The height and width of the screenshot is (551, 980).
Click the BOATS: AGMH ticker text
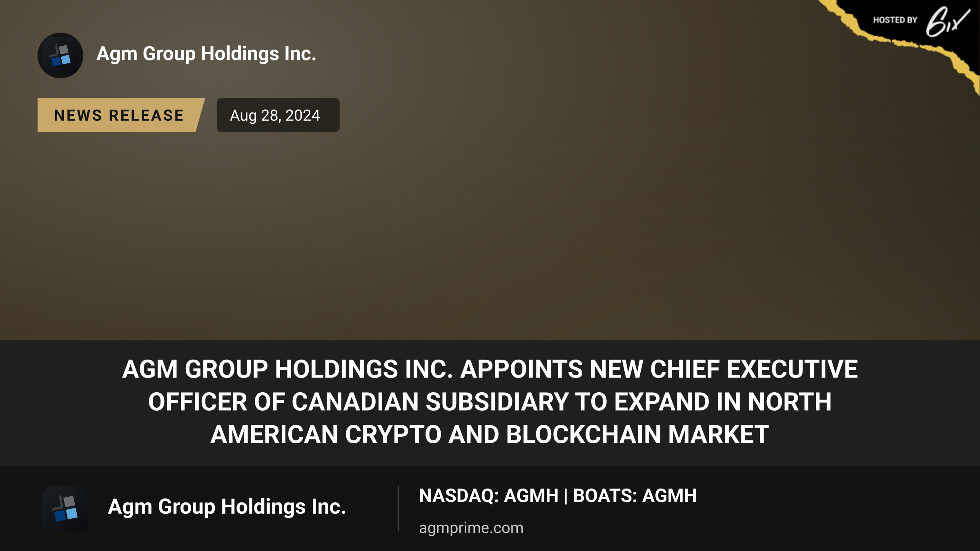coord(635,495)
